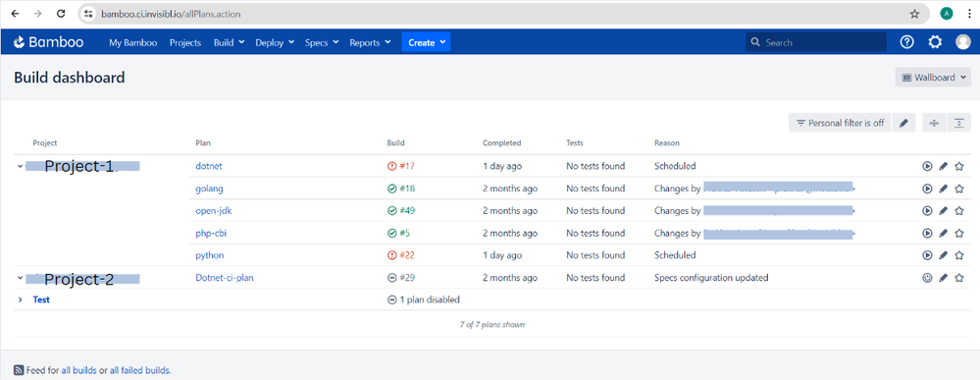Open successful build #18
Image resolution: width=980 pixels, height=380 pixels.
(x=402, y=189)
